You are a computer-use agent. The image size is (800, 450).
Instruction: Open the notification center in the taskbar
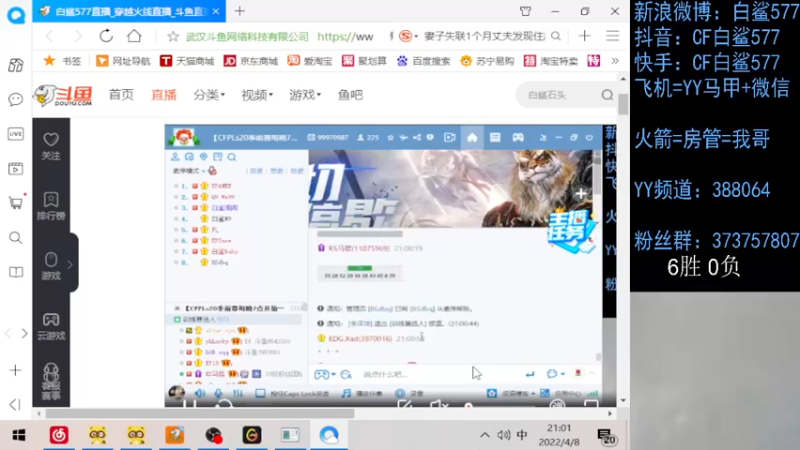[606, 436]
